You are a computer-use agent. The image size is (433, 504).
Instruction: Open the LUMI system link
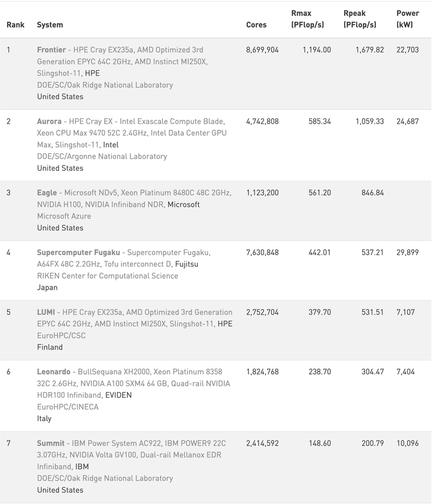[46, 312]
